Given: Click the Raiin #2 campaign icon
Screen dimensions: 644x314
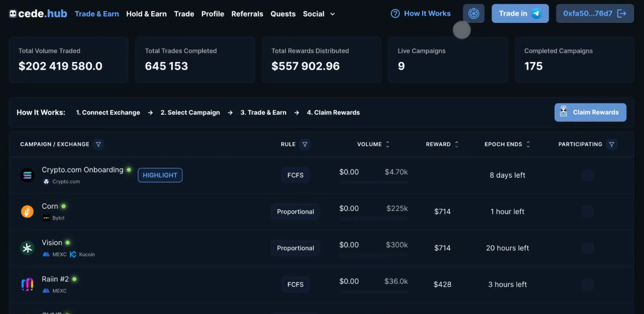Looking at the screenshot, I should click(x=27, y=284).
